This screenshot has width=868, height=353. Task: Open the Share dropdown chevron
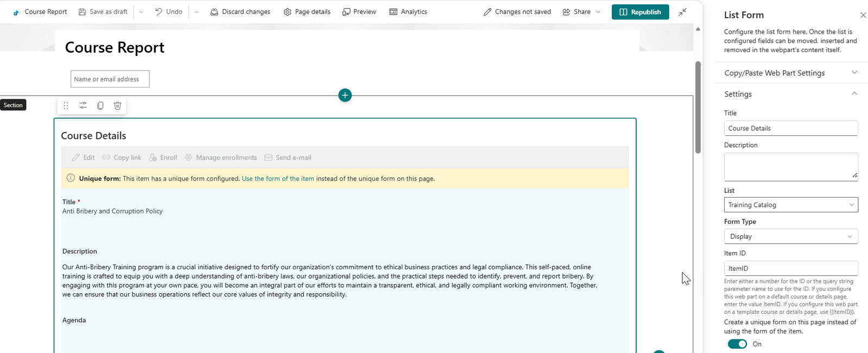click(x=598, y=12)
